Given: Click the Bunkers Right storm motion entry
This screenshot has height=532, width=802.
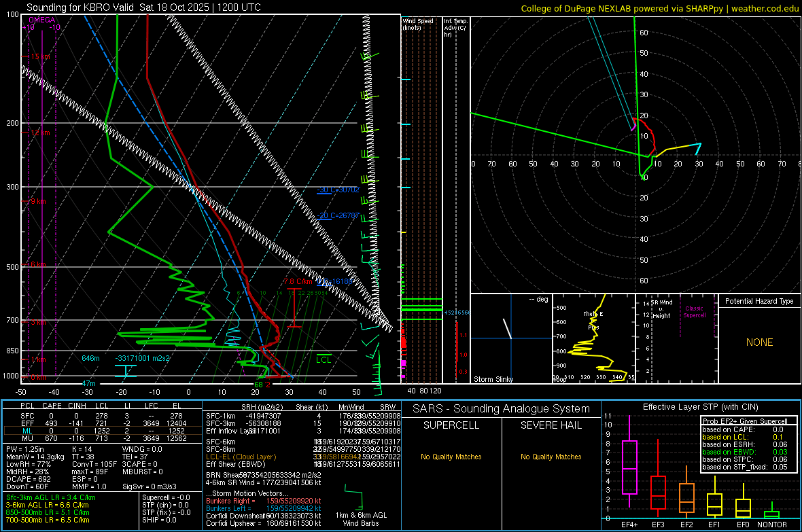Looking at the screenshot, I should (264, 501).
